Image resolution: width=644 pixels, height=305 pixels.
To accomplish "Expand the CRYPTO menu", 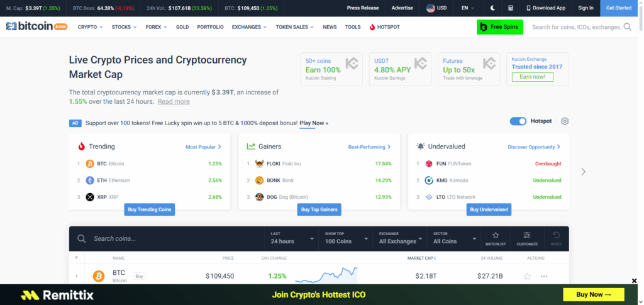I will tap(91, 27).
